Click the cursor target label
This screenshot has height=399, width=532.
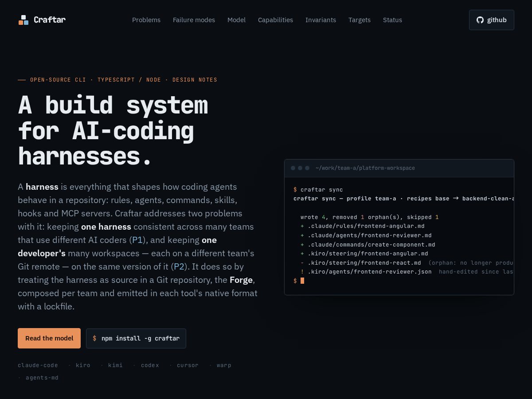click(188, 365)
